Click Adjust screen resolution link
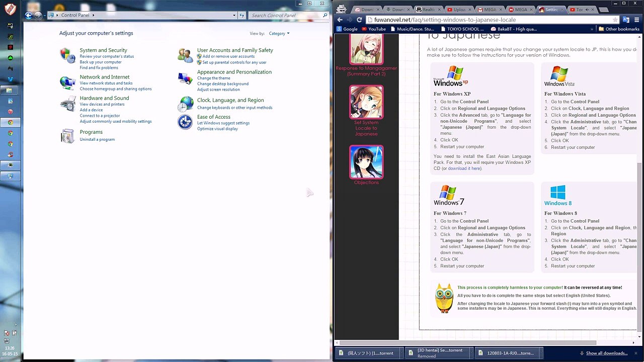The image size is (644, 362). (x=218, y=89)
